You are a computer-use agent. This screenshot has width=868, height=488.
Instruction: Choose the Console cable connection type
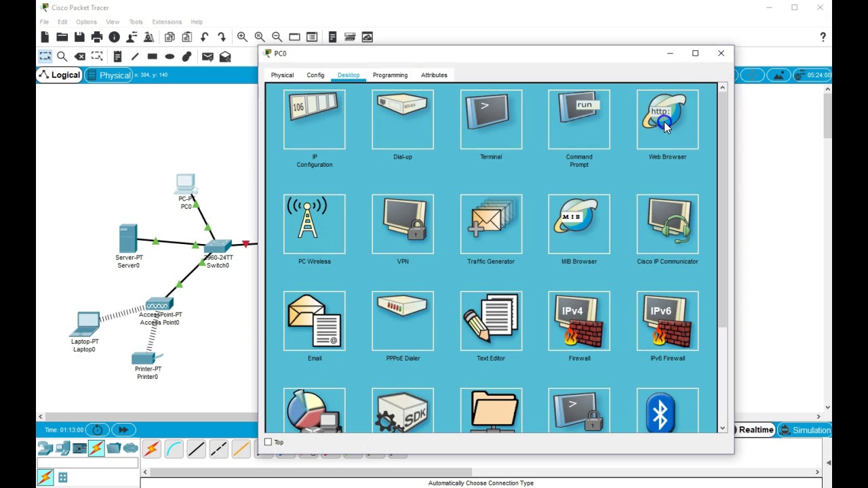(174, 448)
